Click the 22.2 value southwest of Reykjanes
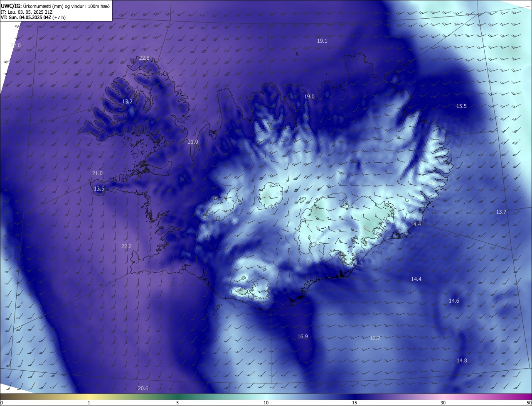Viewport: 532px width, 406px height. (x=126, y=246)
